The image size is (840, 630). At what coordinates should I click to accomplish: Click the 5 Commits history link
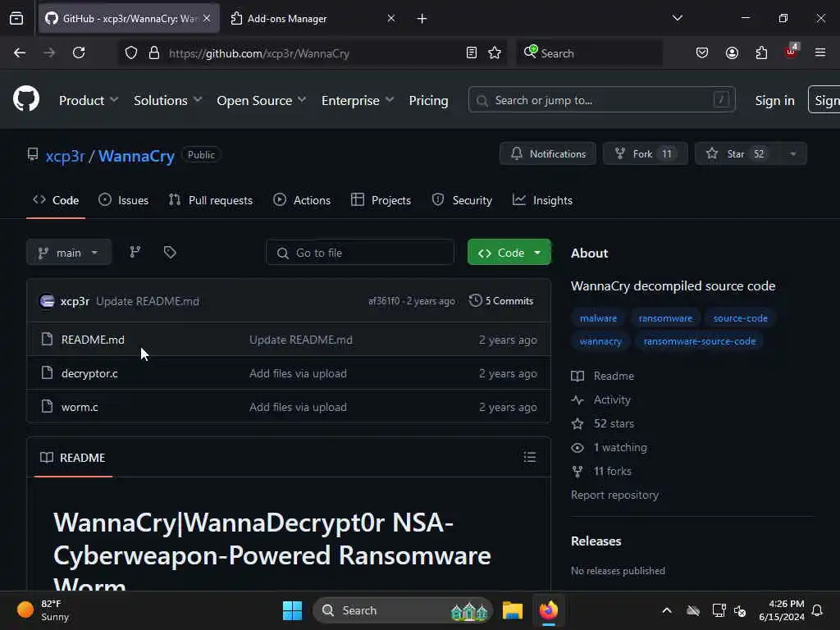click(501, 300)
